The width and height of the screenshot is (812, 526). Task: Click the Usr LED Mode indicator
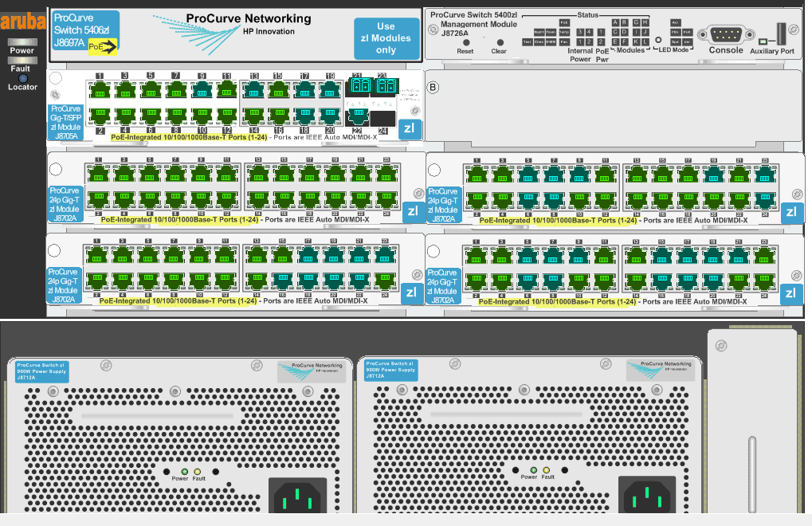click(687, 42)
